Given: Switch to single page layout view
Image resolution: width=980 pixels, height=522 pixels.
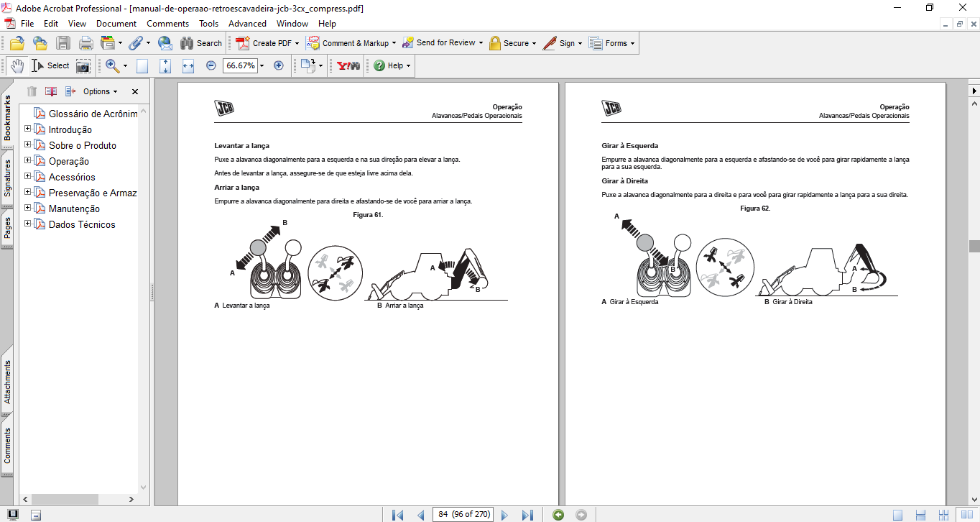Looking at the screenshot, I should tap(897, 515).
